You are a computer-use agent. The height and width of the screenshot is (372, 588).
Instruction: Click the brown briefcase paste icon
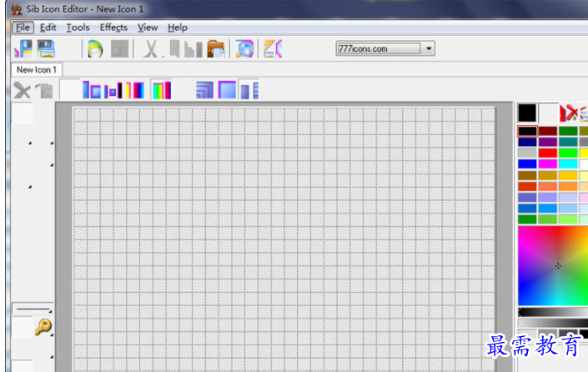(x=216, y=48)
